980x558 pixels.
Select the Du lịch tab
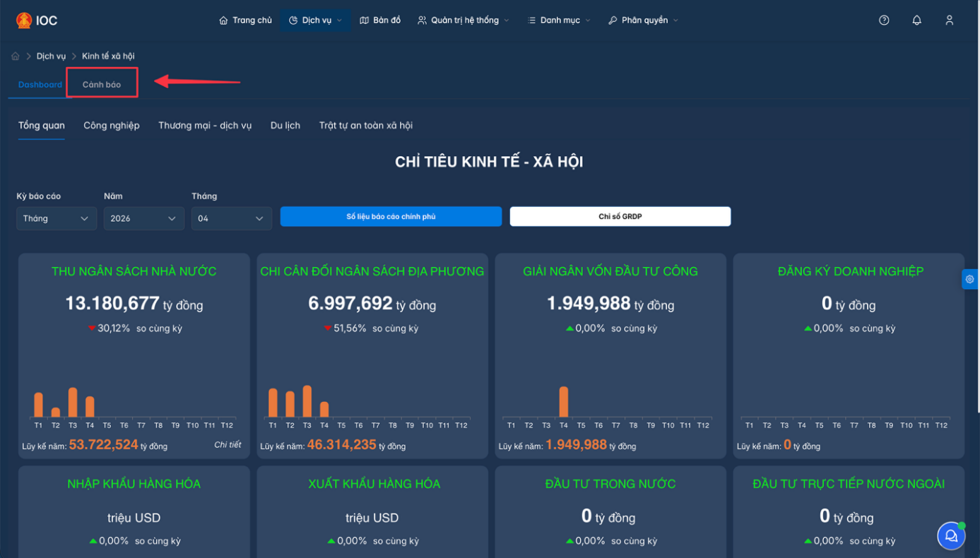pyautogui.click(x=285, y=125)
